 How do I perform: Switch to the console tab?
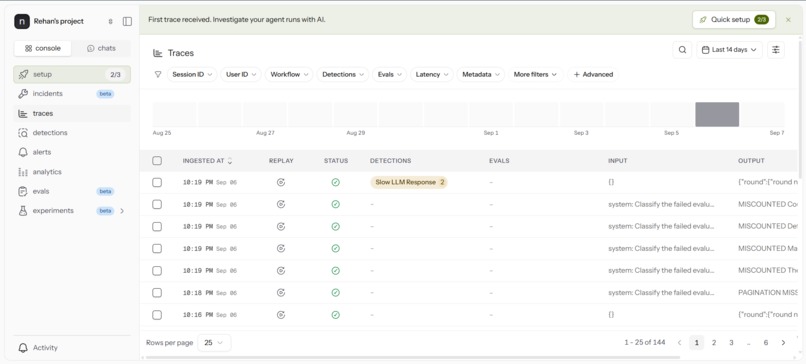tap(43, 48)
